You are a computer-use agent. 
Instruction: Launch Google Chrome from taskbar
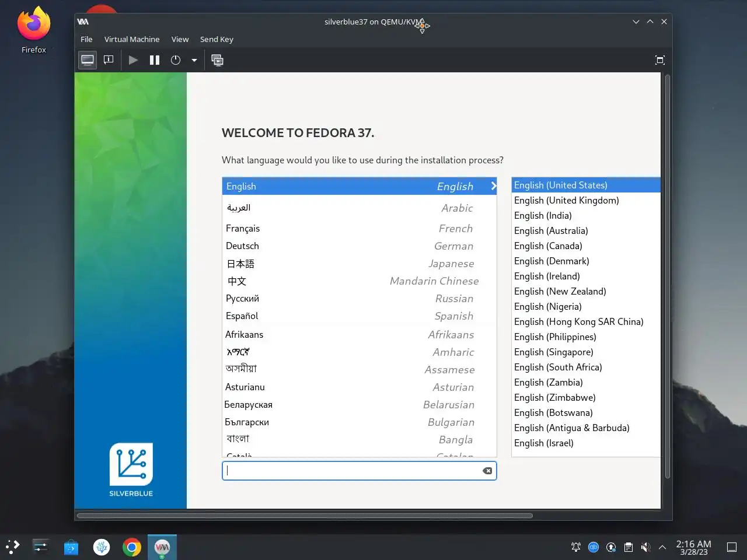coord(132,547)
